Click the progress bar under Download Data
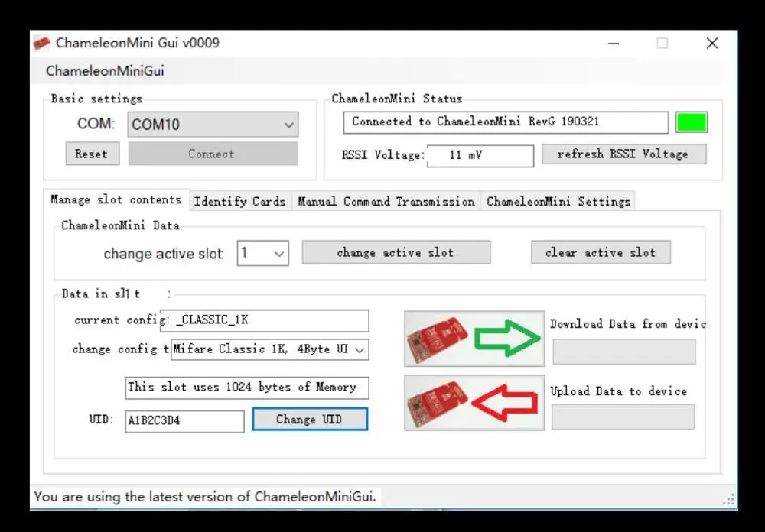 tap(624, 352)
